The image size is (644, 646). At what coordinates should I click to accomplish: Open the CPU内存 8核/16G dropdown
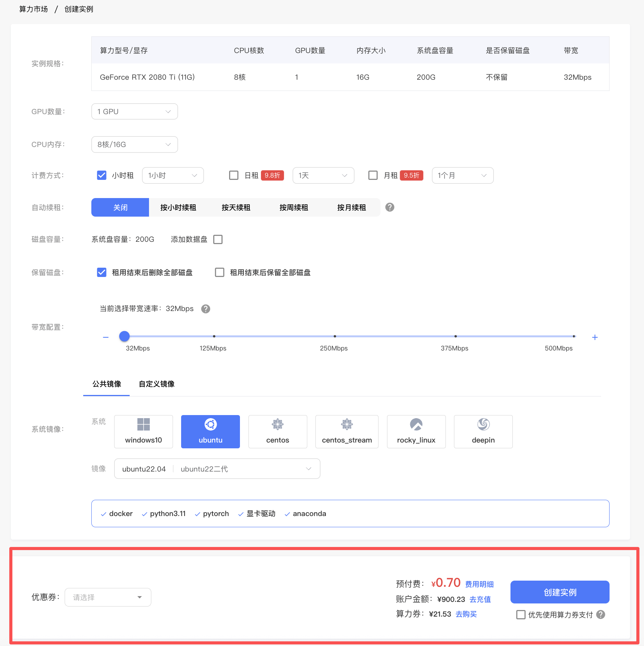134,144
